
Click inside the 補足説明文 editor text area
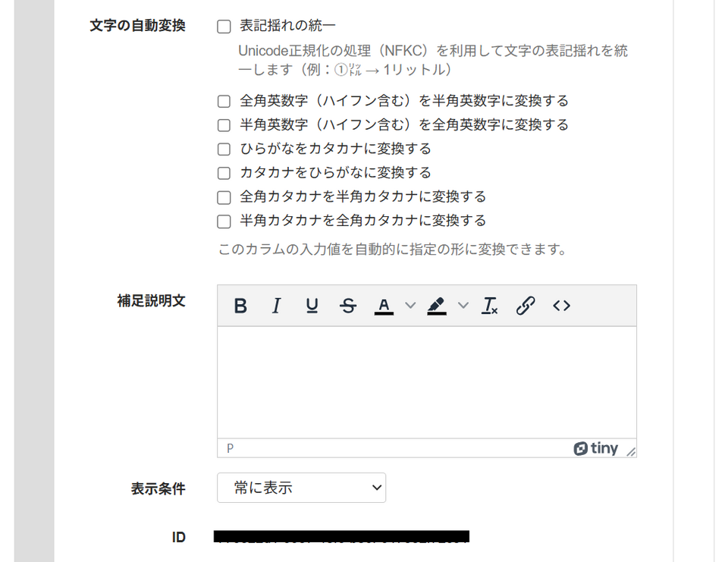[426, 381]
